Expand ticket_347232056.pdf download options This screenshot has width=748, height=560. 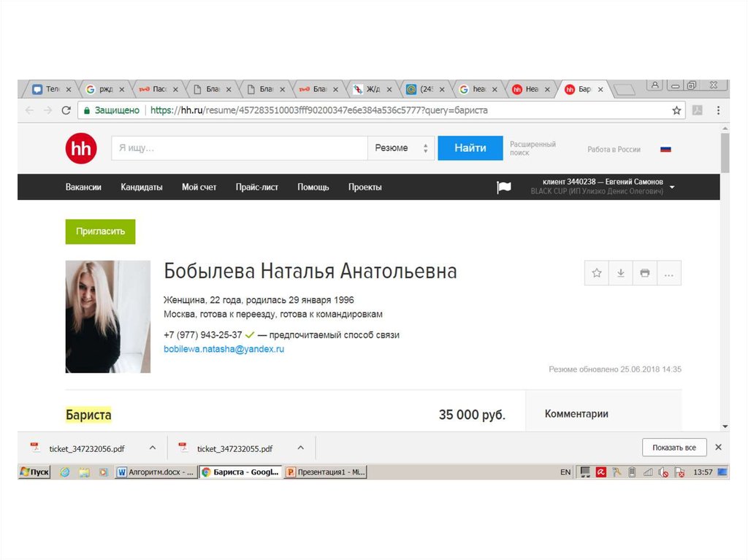153,448
